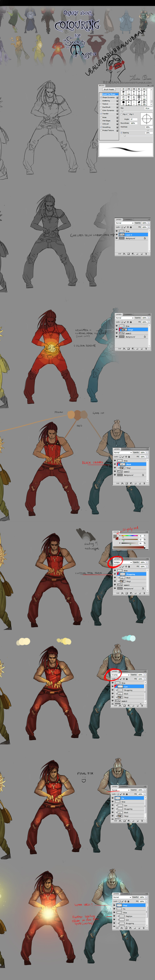Toggle the Transfer checkbox
The height and width of the screenshot is (980, 155).
click(x=101, y=114)
